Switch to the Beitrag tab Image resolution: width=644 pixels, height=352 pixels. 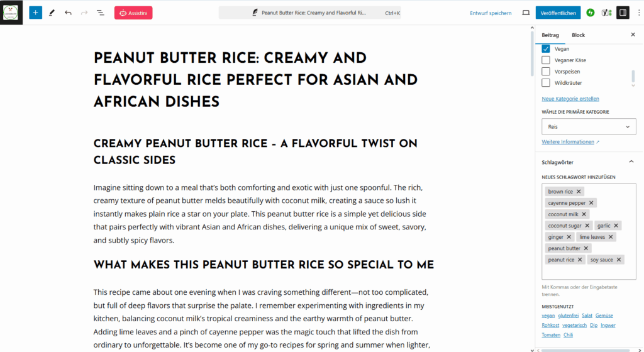[x=550, y=35]
